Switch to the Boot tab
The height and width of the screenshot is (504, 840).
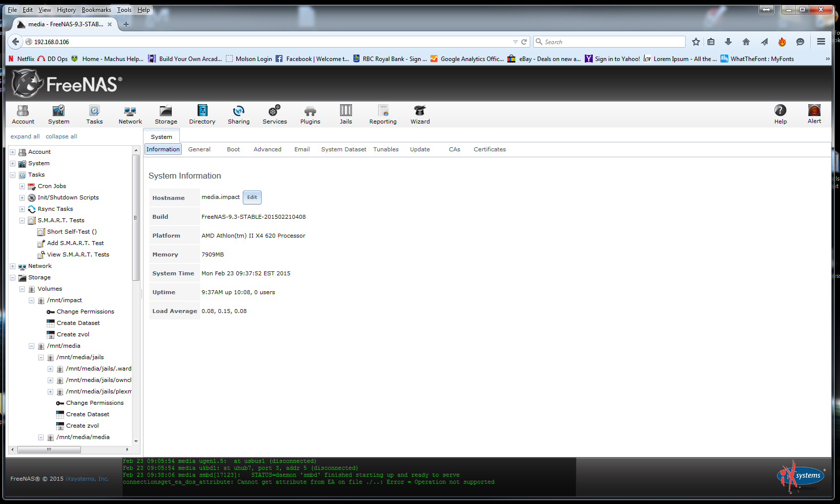233,149
